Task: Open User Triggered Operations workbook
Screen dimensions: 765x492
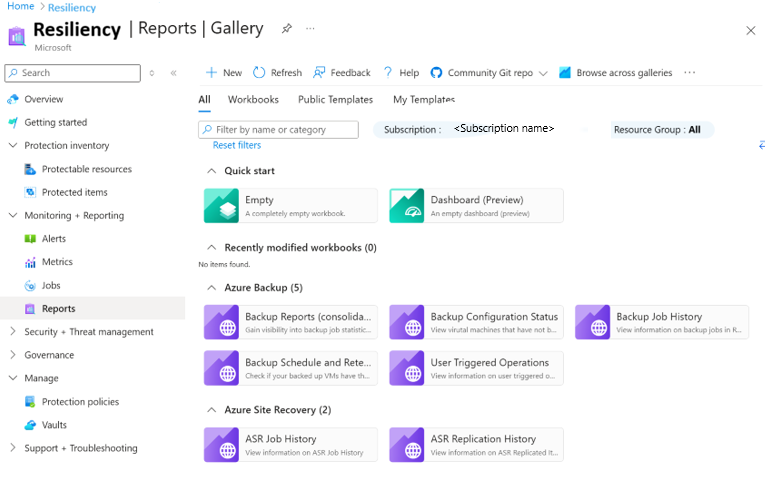Action: [x=476, y=368]
